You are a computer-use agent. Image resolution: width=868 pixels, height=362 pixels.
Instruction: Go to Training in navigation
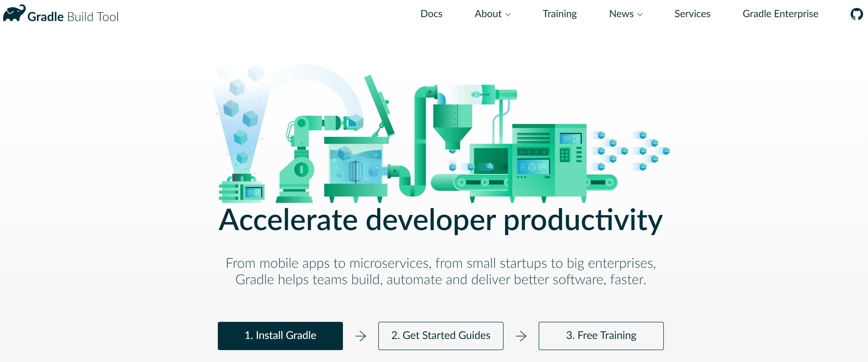point(559,14)
